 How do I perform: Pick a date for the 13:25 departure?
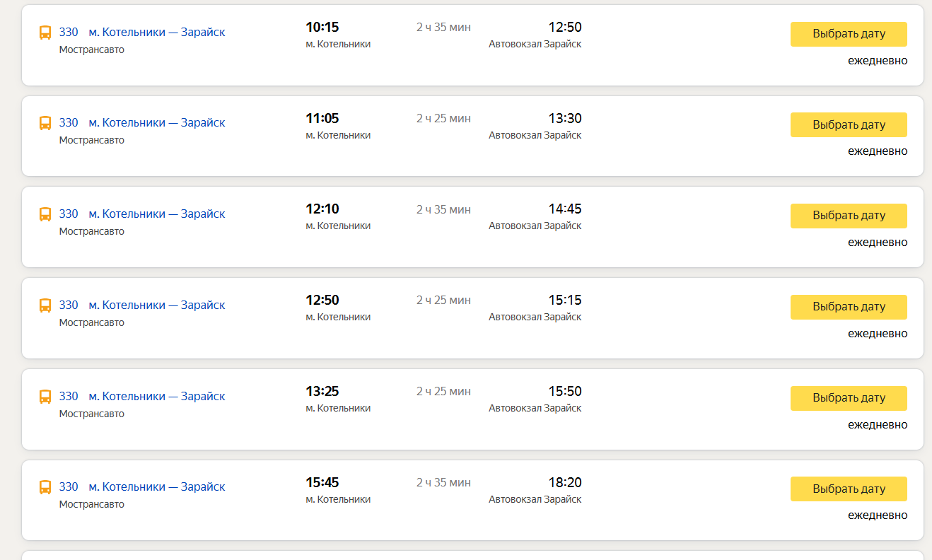tap(849, 398)
